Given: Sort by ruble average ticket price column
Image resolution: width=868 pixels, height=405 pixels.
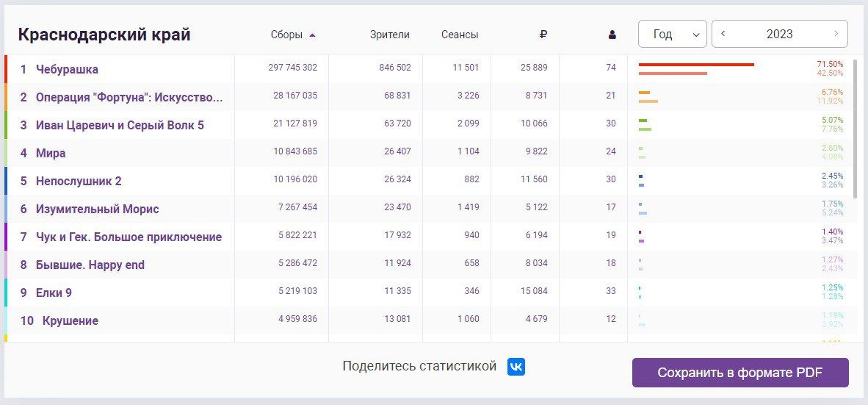Looking at the screenshot, I should coord(543,35).
